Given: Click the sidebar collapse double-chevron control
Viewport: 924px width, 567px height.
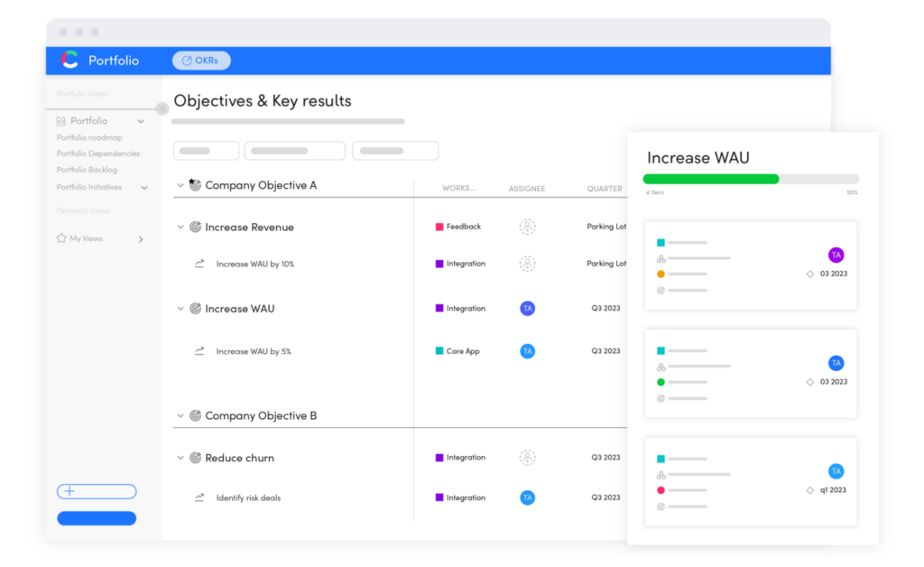Looking at the screenshot, I should [162, 107].
